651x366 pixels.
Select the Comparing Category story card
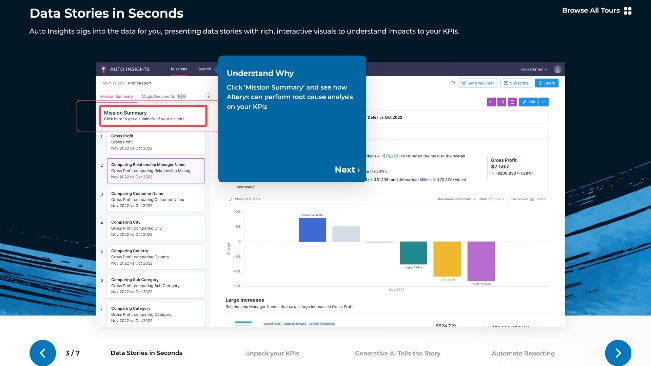156,314
